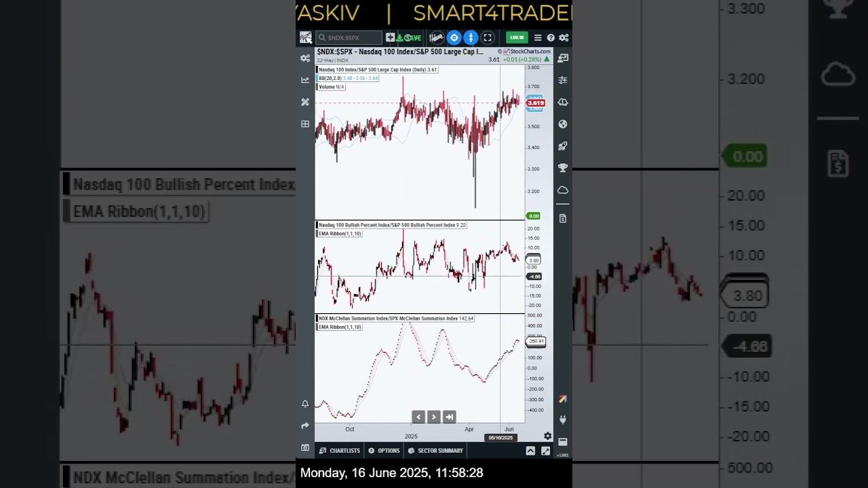Image resolution: width=868 pixels, height=488 pixels.
Task: Open the CHARTLISTS tab
Action: 340,451
